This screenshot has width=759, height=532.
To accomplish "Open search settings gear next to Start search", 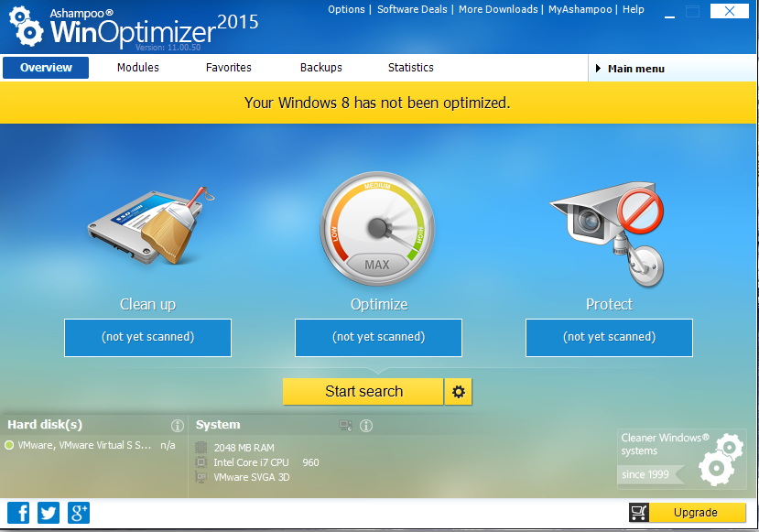I will [x=459, y=392].
